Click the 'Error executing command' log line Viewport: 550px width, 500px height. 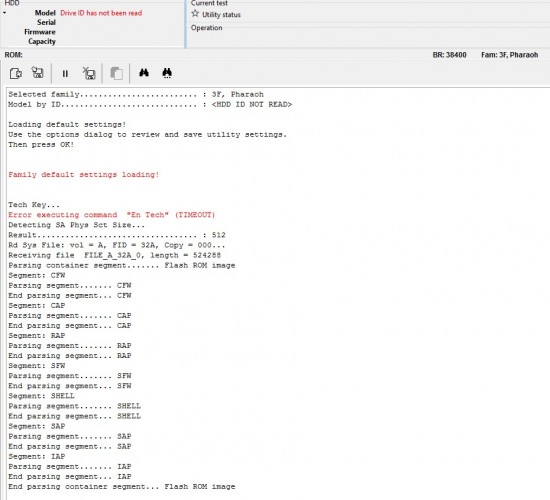[112, 215]
